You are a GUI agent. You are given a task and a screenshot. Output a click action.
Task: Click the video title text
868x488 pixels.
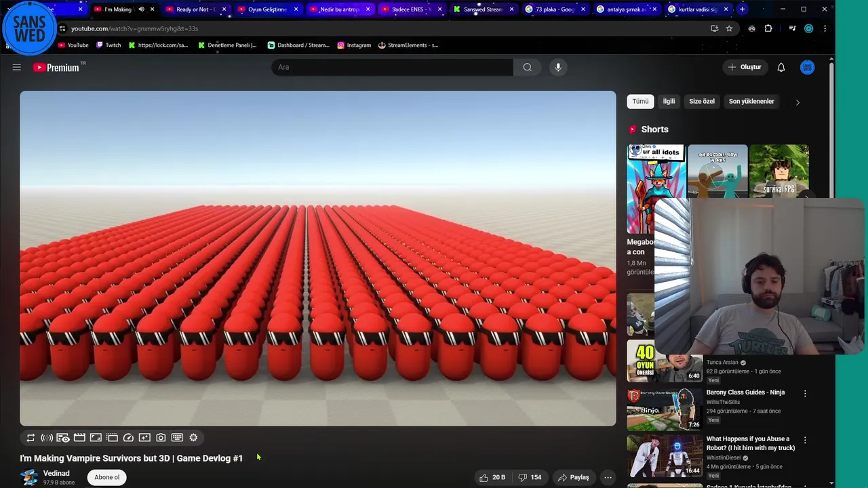point(131,458)
